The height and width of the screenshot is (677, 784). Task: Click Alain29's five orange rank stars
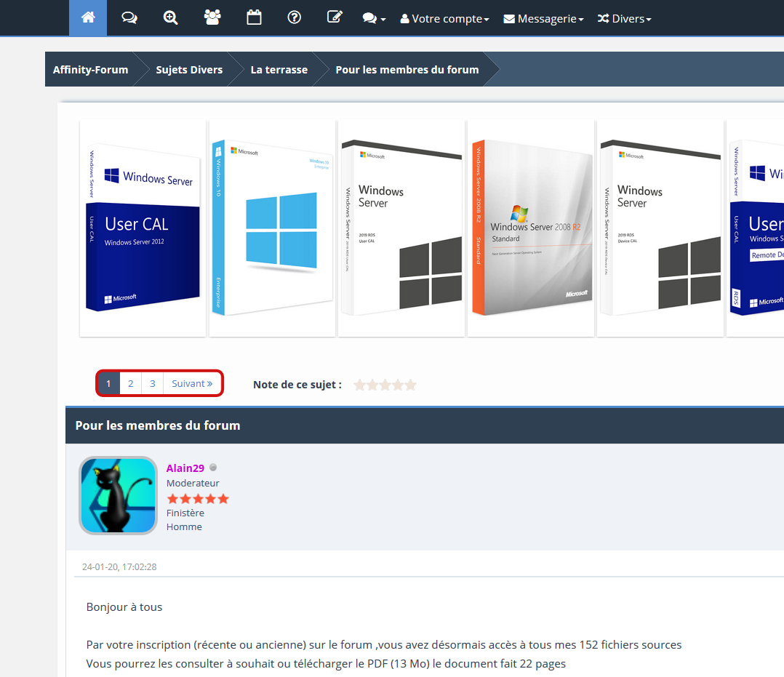pos(198,499)
